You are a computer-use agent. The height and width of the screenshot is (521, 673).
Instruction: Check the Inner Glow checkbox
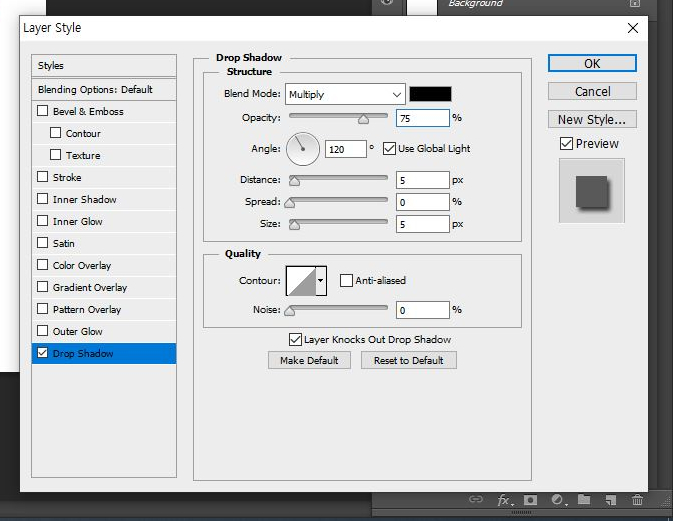tap(42, 221)
